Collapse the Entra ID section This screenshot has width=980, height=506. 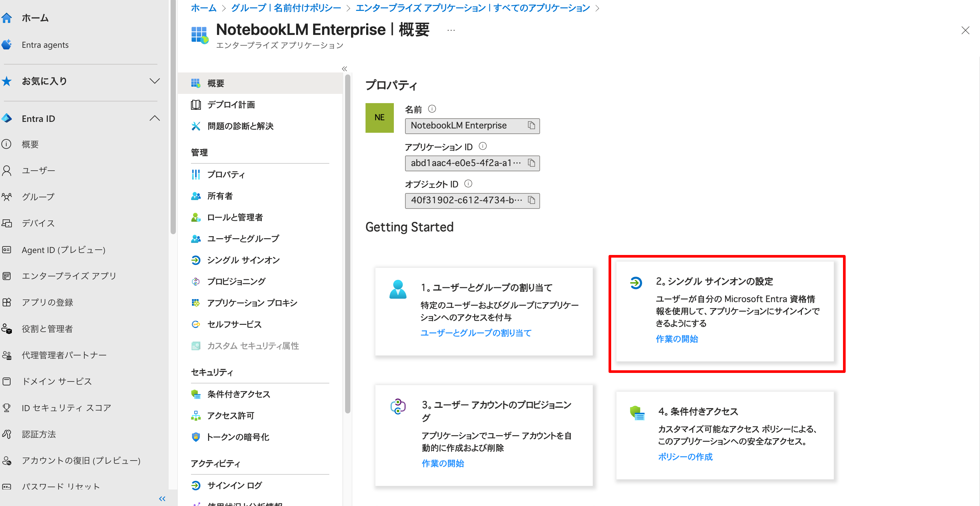pyautogui.click(x=154, y=118)
